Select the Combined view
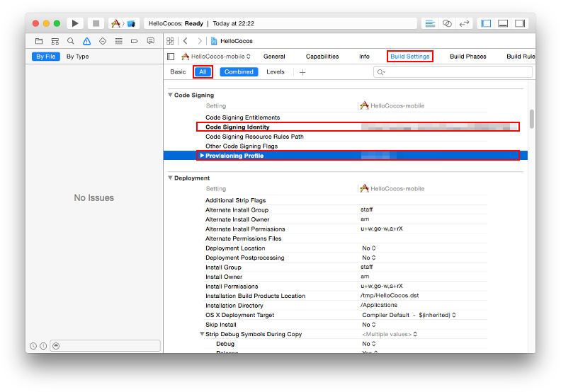Image resolution: width=561 pixels, height=392 pixels. coord(239,72)
